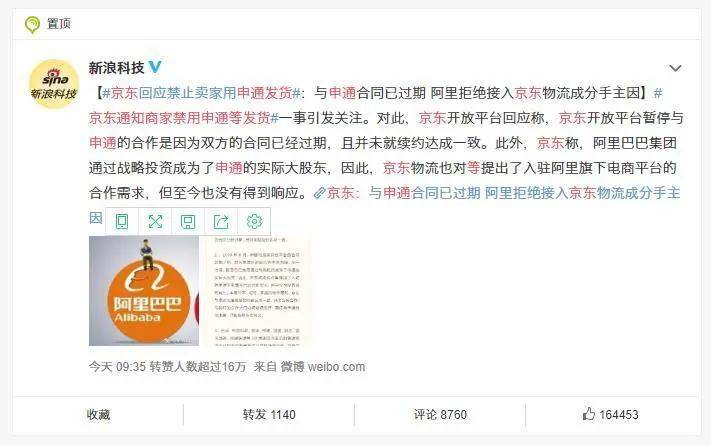This screenshot has height=445, width=711.
Task: Click the phone view icon in image toolbar
Action: pyautogui.click(x=122, y=221)
